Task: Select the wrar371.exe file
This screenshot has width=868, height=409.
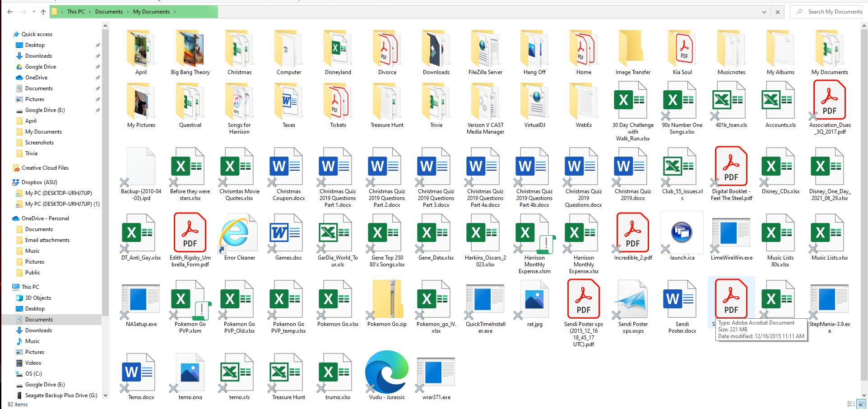Action: pos(436,378)
